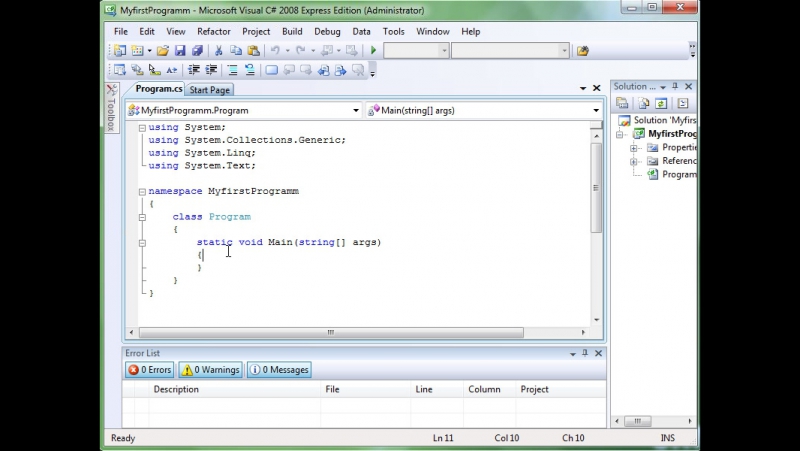
Task: Collapse the using directives outline region
Action: pyautogui.click(x=142, y=128)
